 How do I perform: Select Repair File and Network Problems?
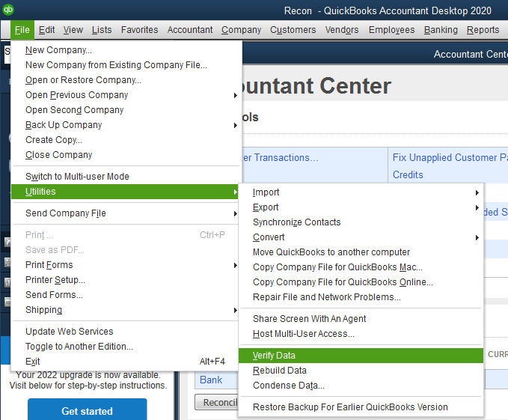point(326,297)
